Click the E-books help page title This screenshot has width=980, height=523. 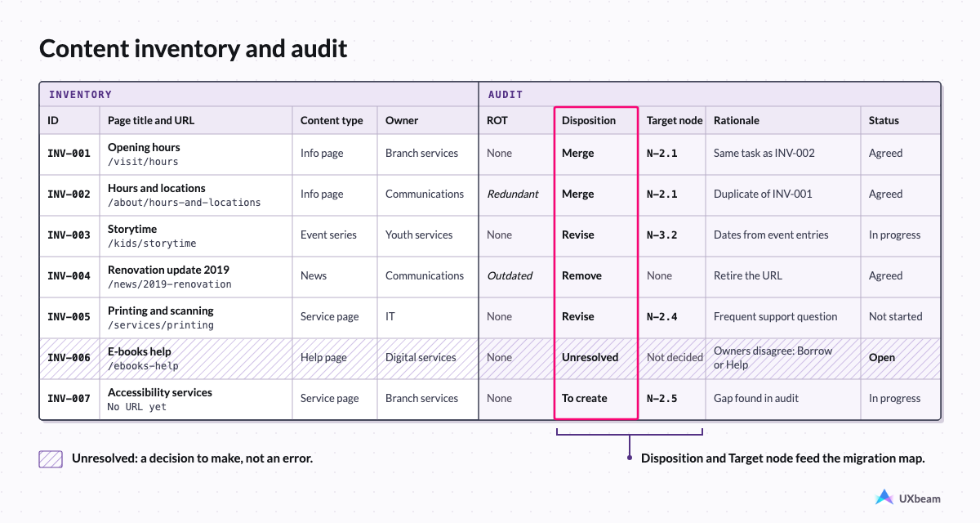click(x=140, y=351)
